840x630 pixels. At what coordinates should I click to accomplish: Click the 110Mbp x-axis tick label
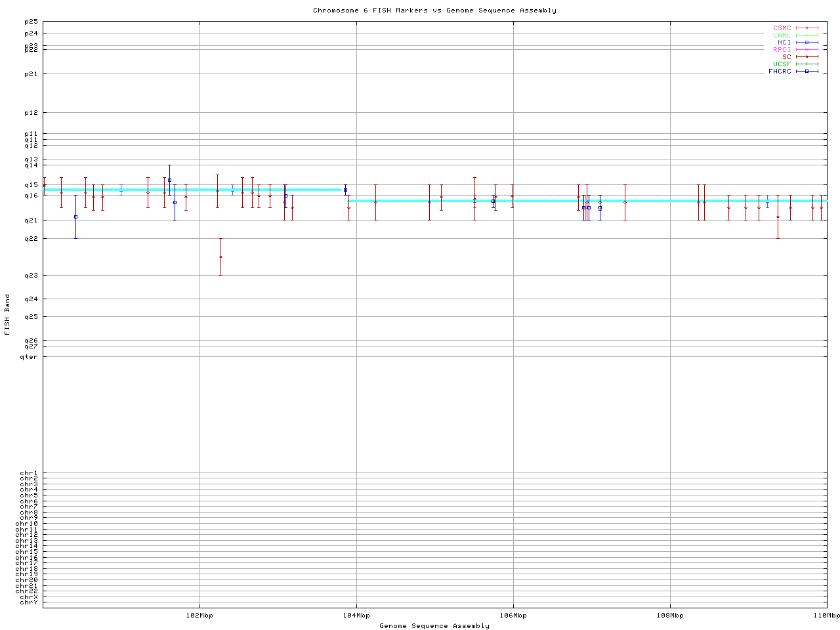pos(826,616)
